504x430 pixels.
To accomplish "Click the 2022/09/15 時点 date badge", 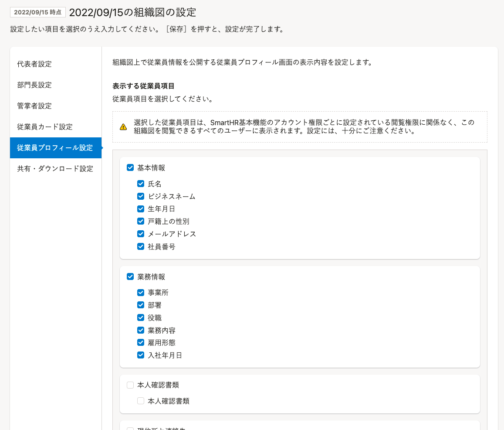I will 38,12.
